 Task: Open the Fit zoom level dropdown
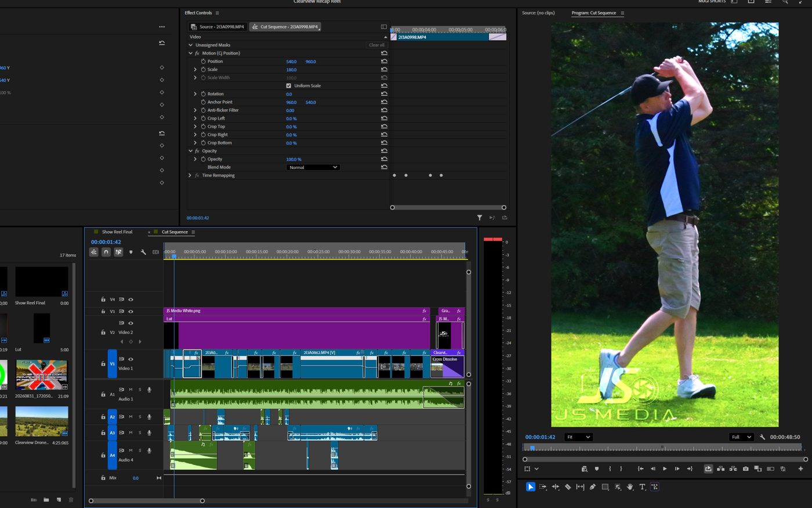click(578, 437)
